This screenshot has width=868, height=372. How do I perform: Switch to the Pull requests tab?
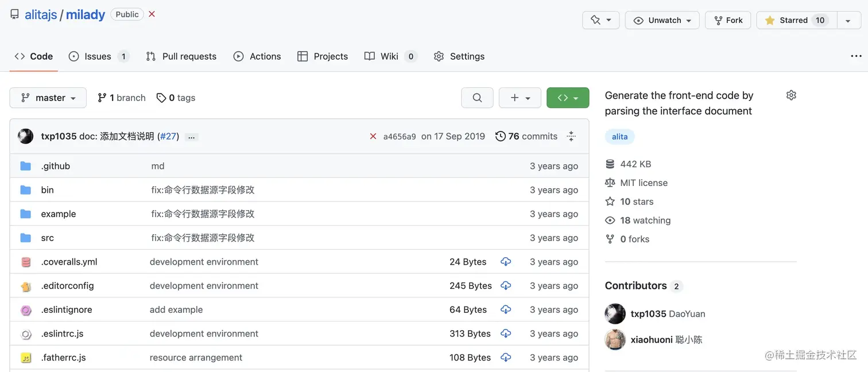[181, 56]
